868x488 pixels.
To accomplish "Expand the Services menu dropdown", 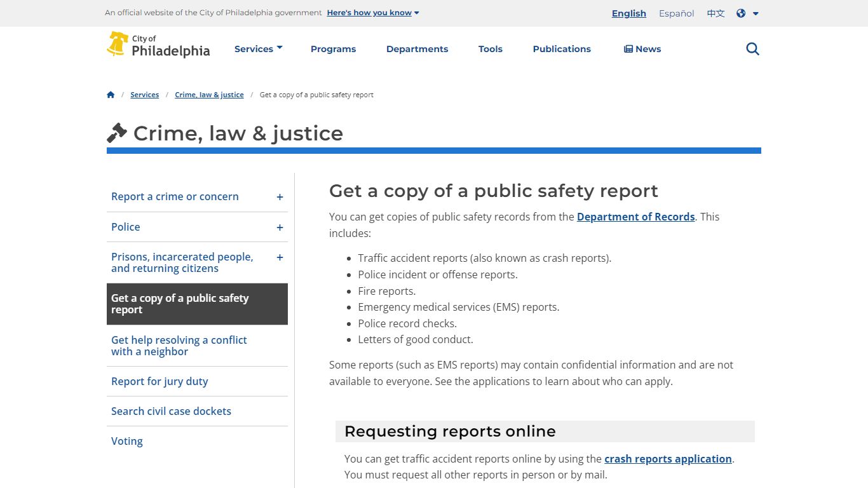I will (x=258, y=49).
